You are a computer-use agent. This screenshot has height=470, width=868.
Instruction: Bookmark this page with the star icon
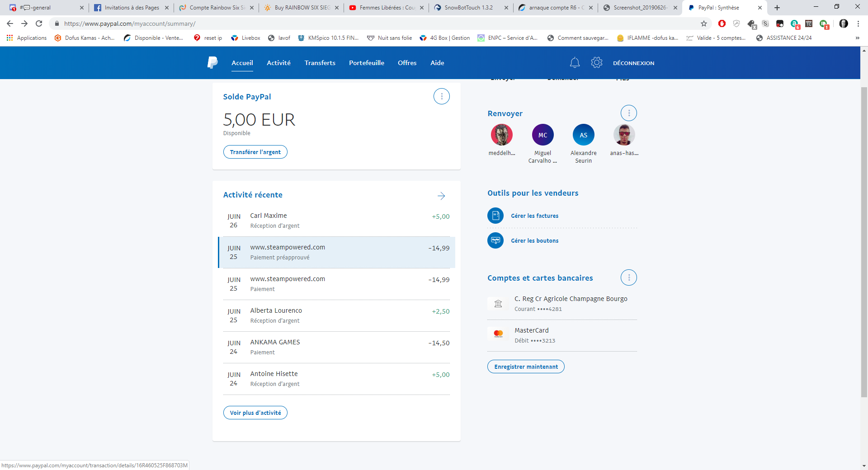click(704, 23)
